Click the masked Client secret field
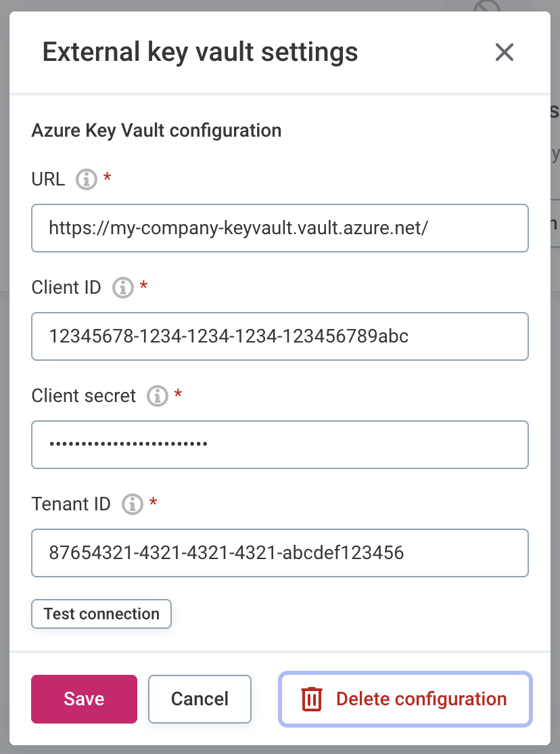 [x=280, y=445]
